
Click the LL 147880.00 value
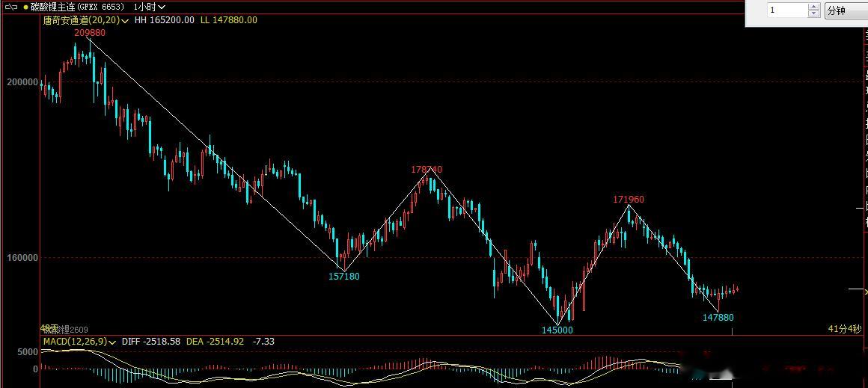(229, 20)
